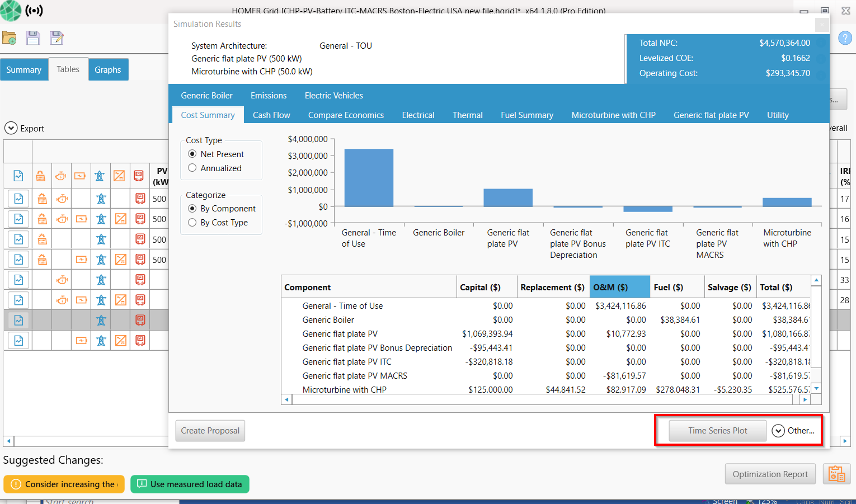The height and width of the screenshot is (504, 856).
Task: Click the Create Proposal button
Action: click(x=210, y=431)
